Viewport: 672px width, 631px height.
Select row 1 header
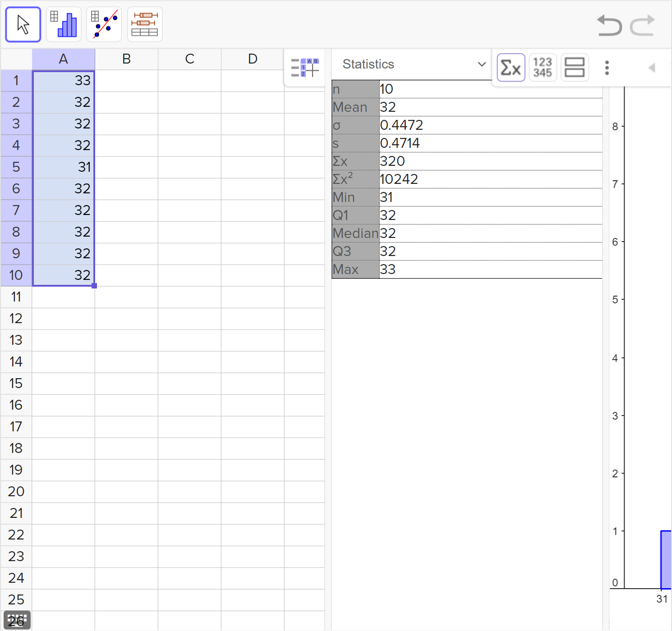pos(16,81)
